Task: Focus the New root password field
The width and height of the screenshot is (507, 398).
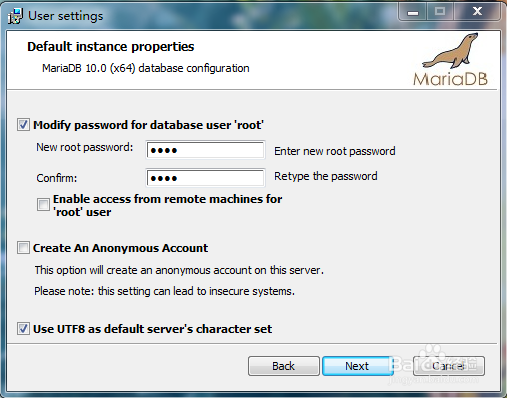Action: pos(205,150)
